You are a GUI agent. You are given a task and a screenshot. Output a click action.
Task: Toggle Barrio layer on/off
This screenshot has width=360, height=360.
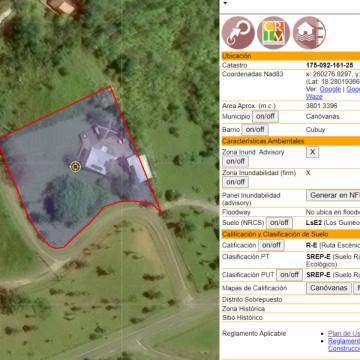[255, 130]
